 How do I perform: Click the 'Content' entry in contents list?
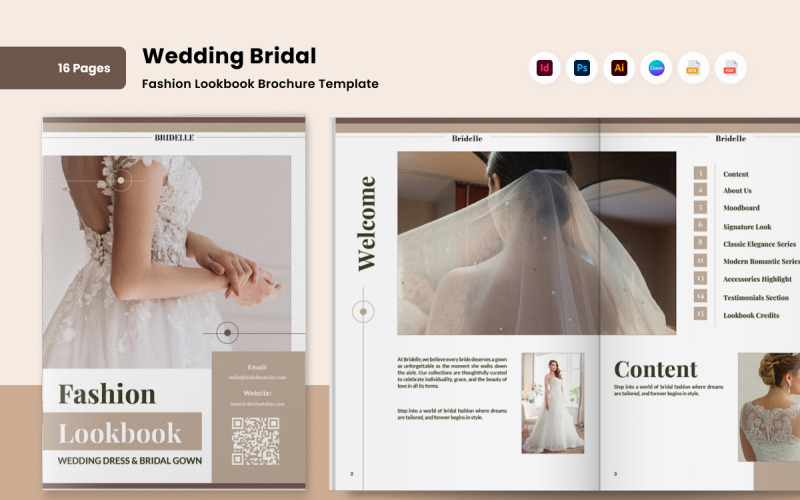736,174
